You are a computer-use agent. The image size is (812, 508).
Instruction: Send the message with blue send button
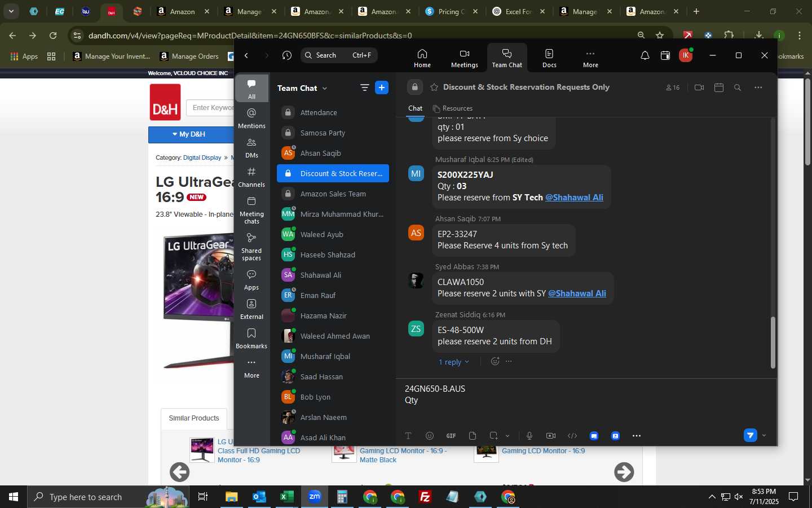(x=750, y=435)
